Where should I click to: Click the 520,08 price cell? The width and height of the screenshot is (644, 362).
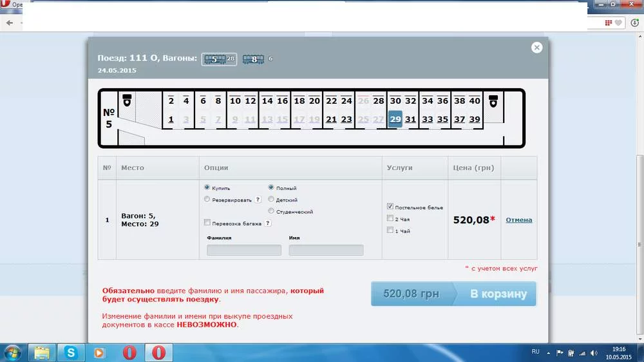[474, 220]
